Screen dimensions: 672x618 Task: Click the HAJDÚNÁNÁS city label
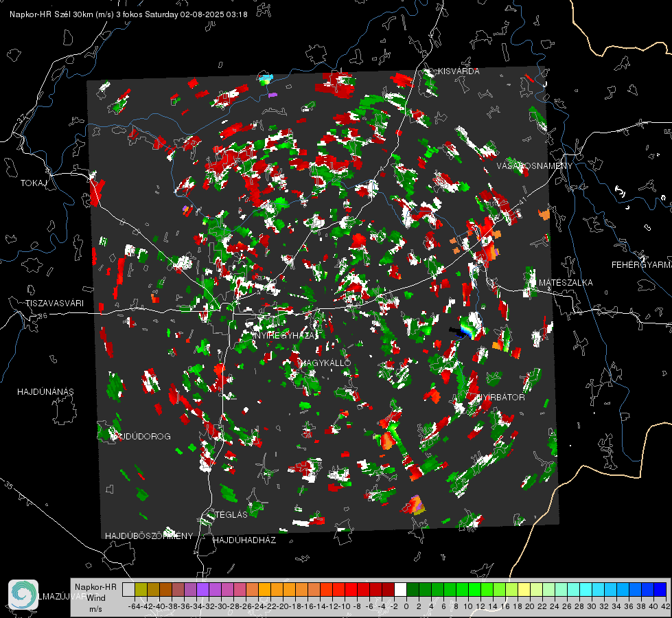[45, 391]
